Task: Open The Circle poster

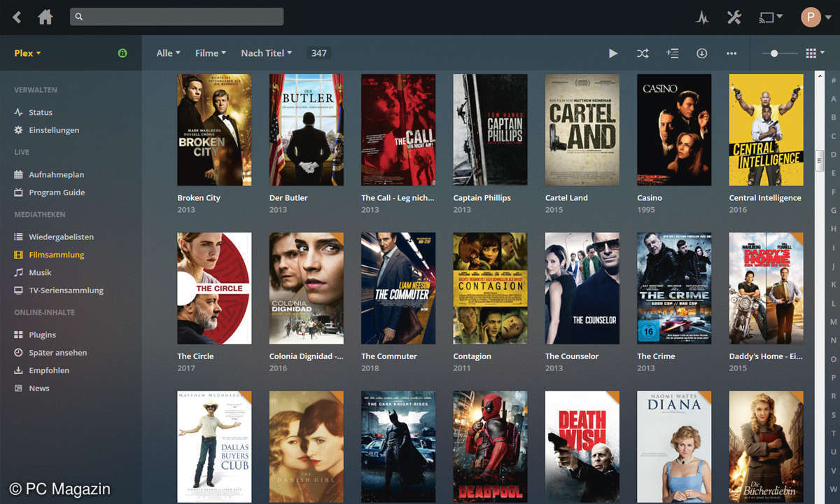Action: click(x=214, y=288)
